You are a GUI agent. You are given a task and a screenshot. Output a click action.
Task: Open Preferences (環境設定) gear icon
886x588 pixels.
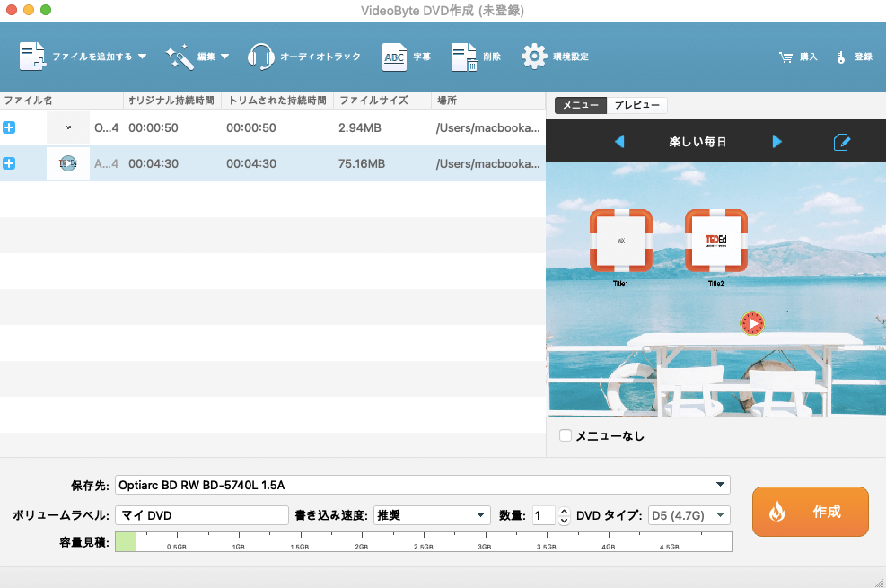[x=534, y=57]
